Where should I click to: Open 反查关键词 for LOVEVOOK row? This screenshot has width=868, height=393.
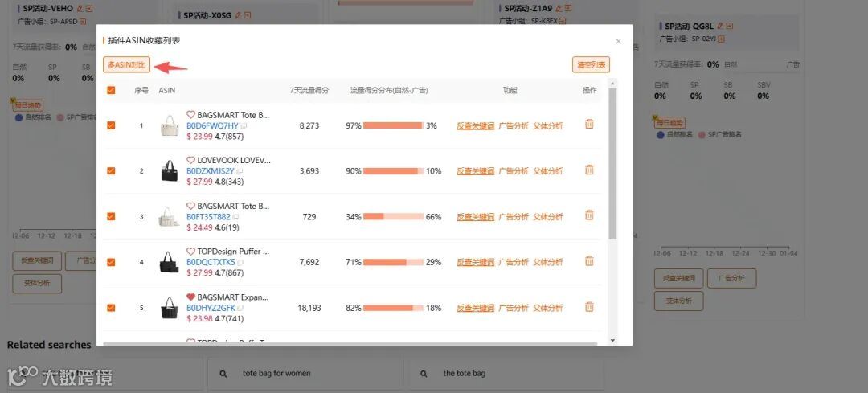point(476,171)
